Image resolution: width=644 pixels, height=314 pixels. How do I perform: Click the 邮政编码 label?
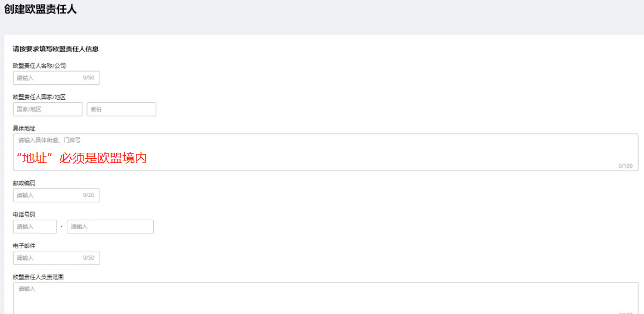(24, 183)
